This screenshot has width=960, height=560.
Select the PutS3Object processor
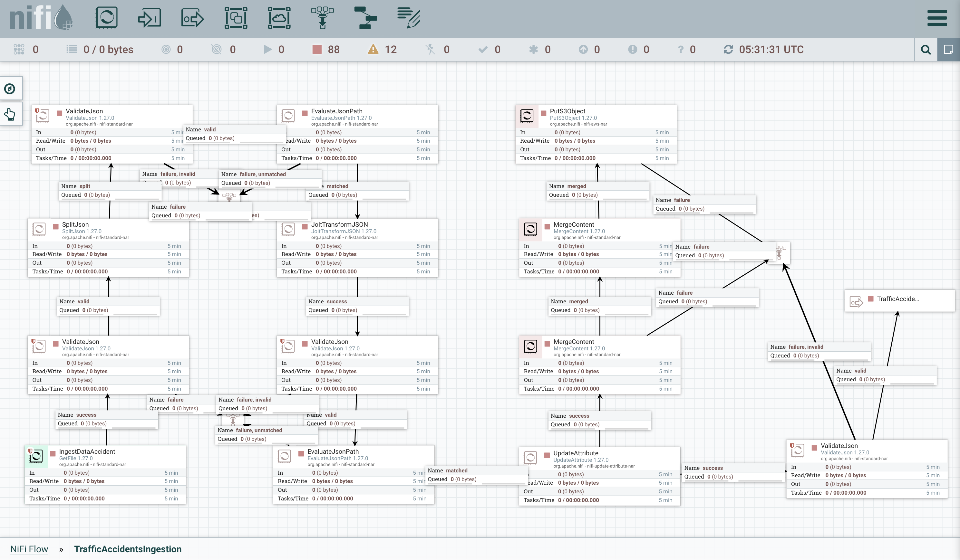596,134
